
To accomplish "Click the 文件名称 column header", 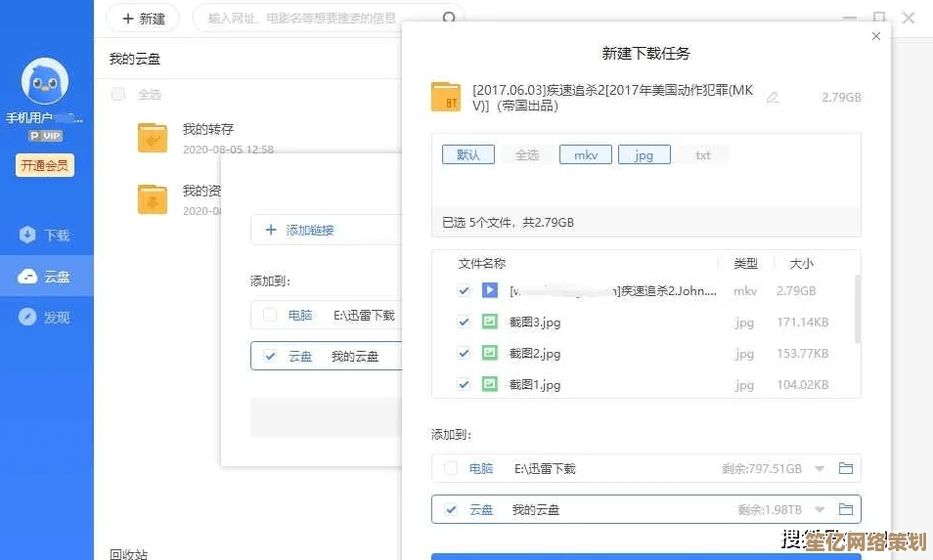I will point(482,263).
